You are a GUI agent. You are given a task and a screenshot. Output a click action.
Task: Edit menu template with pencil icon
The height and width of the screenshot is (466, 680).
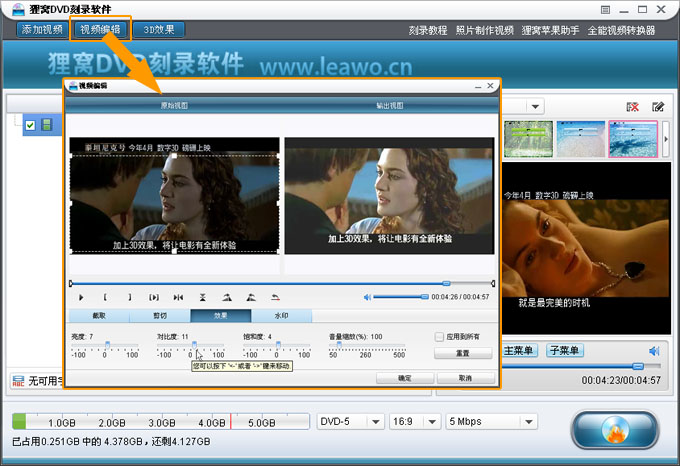658,107
